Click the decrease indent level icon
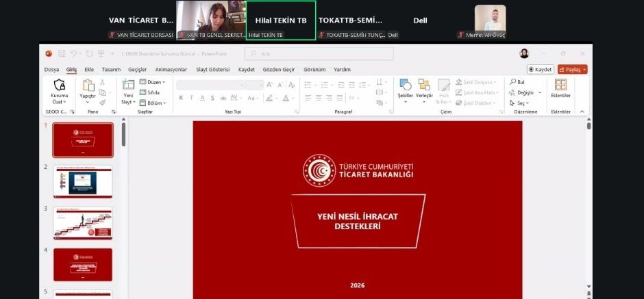The height and width of the screenshot is (299, 644). (341, 85)
